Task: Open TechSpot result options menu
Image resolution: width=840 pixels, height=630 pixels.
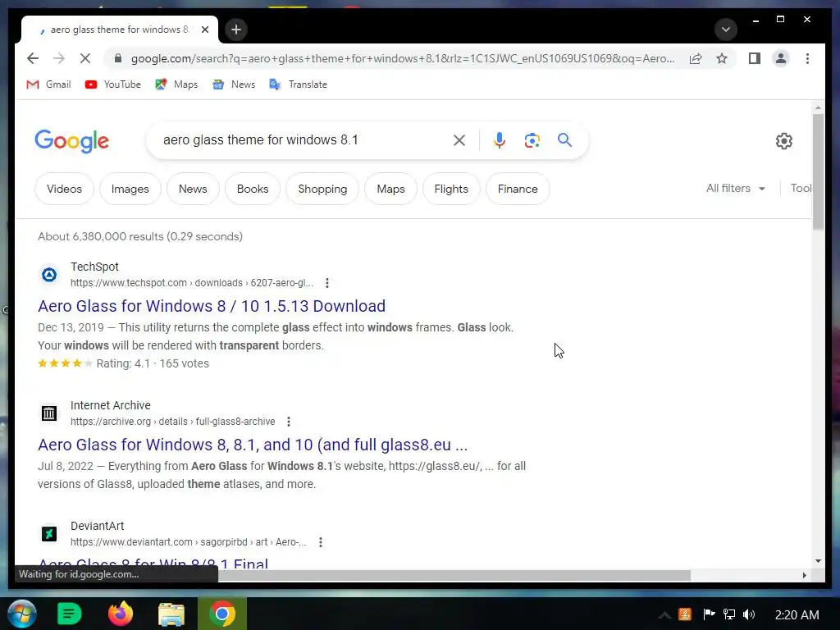Action: 326,283
